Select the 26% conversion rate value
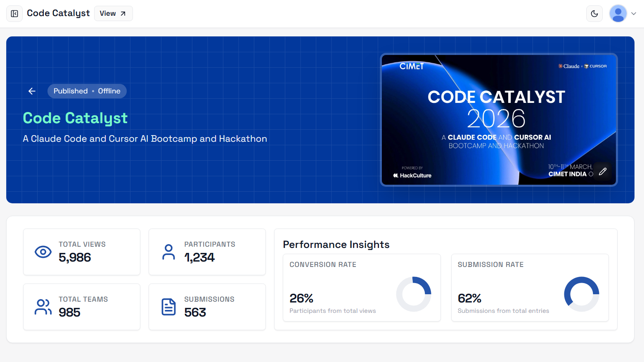This screenshot has height=362, width=644. (301, 298)
